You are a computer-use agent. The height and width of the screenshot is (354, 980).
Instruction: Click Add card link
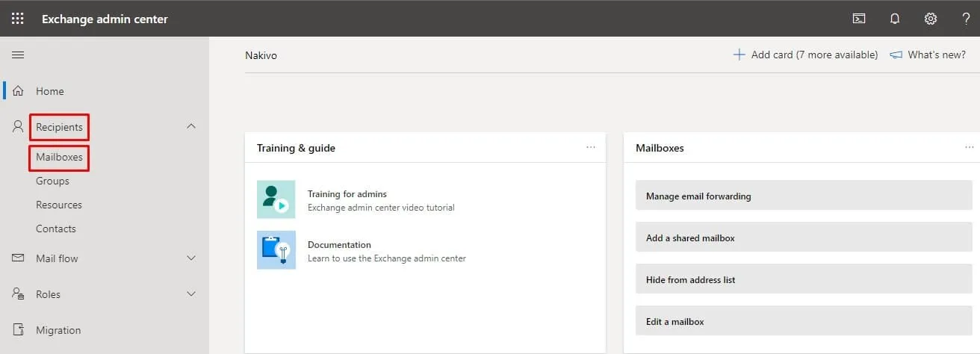coord(805,55)
